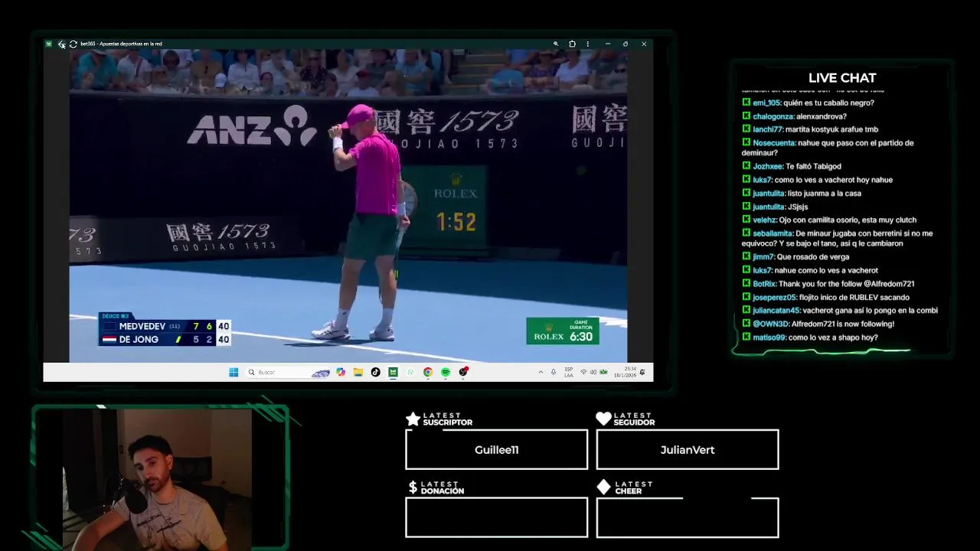Screen dimensions: 980x551
Task: Click the battery tray icon
Action: point(603,373)
